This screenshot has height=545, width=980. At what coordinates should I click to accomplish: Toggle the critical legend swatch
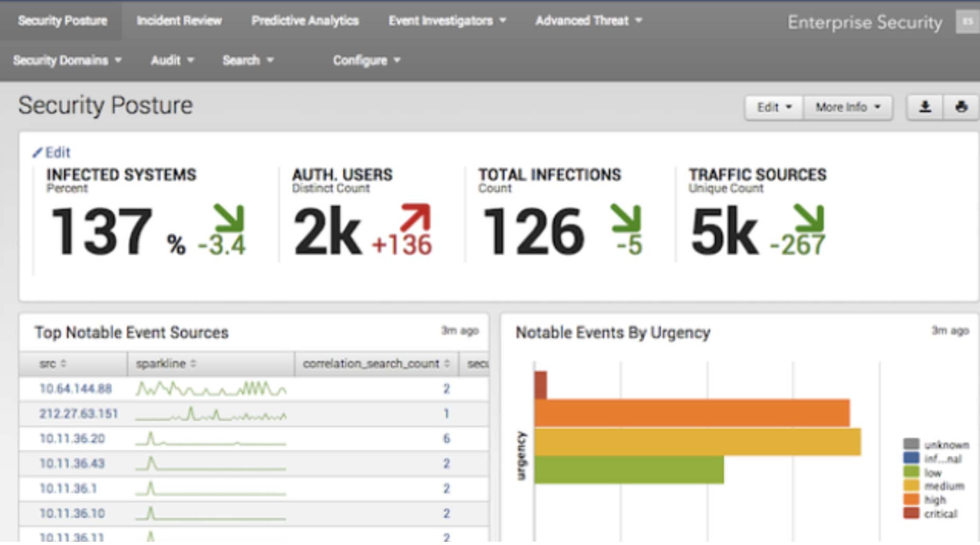pos(911,513)
